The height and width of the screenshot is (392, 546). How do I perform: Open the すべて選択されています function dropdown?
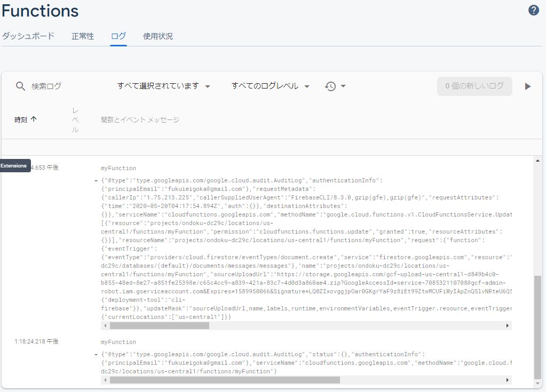(x=164, y=86)
